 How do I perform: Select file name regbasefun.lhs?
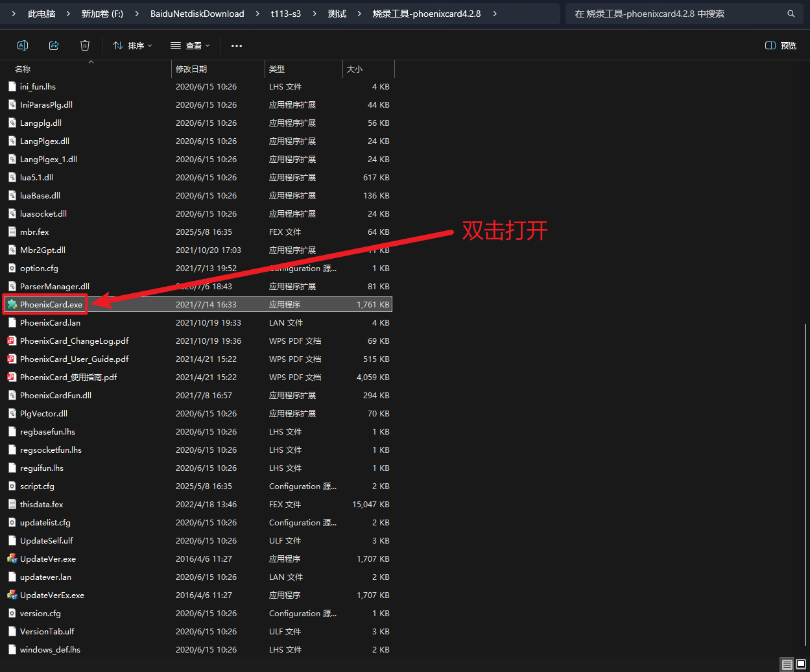click(x=47, y=431)
